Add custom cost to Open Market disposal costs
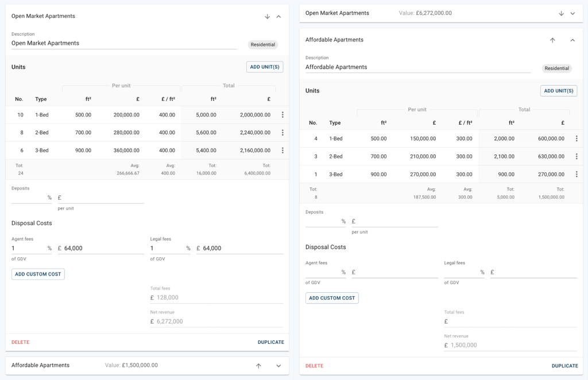Image resolution: width=588 pixels, height=380 pixels. tap(38, 274)
